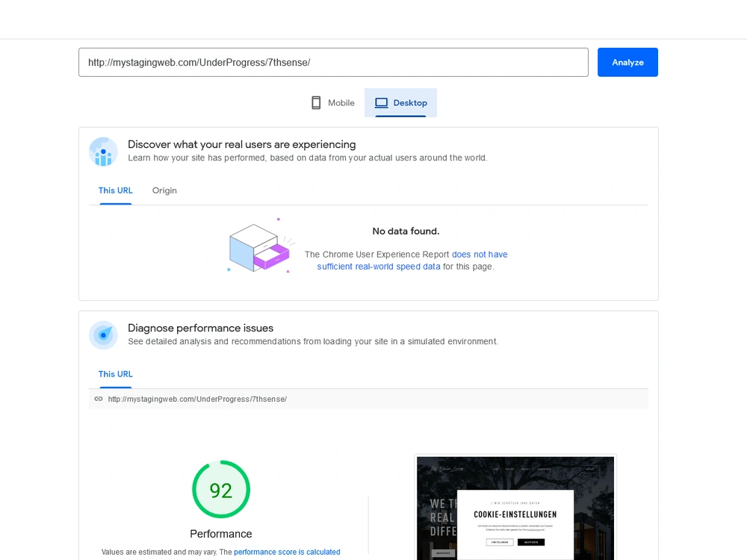Viewport: 747px width, 560px height.
Task: Select This URL tab under Diagnose section
Action: pyautogui.click(x=115, y=374)
